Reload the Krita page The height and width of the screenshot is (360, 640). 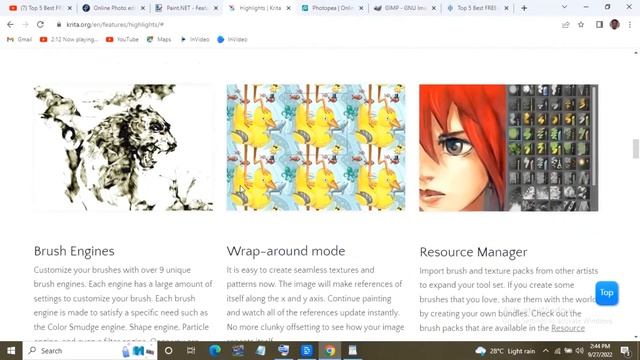coord(40,24)
